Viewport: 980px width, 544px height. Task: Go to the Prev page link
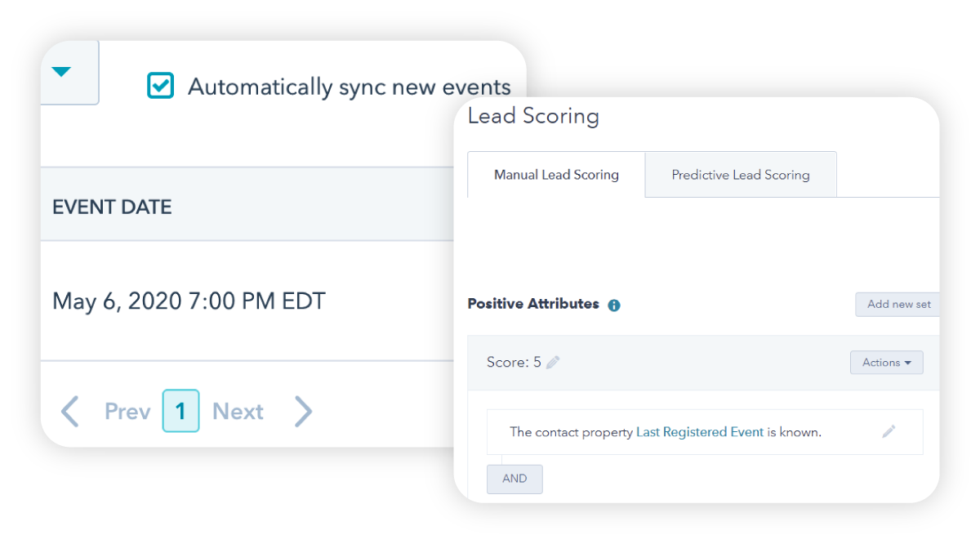tap(127, 411)
